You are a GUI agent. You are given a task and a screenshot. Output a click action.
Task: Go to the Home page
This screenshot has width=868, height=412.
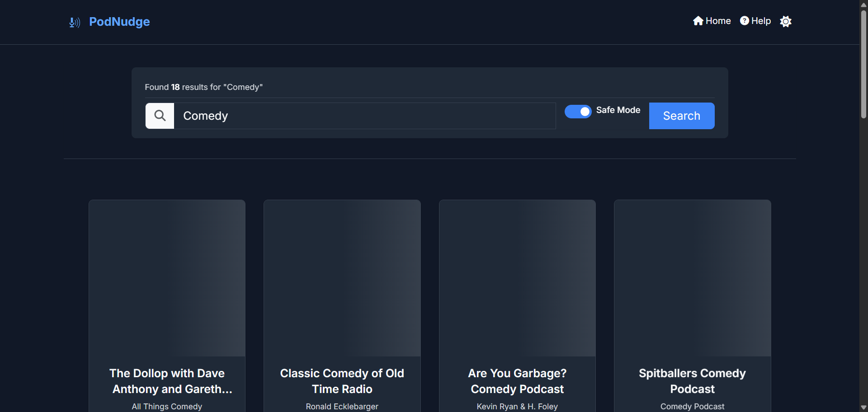712,21
